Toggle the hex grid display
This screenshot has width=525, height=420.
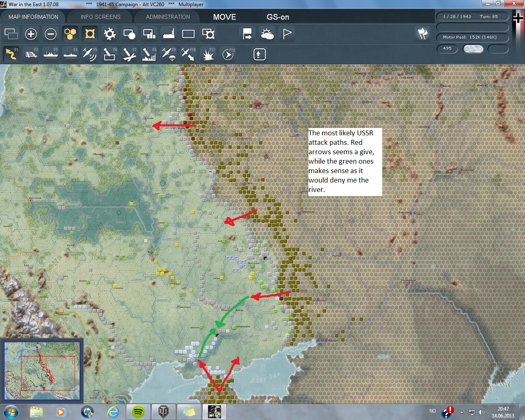[70, 34]
